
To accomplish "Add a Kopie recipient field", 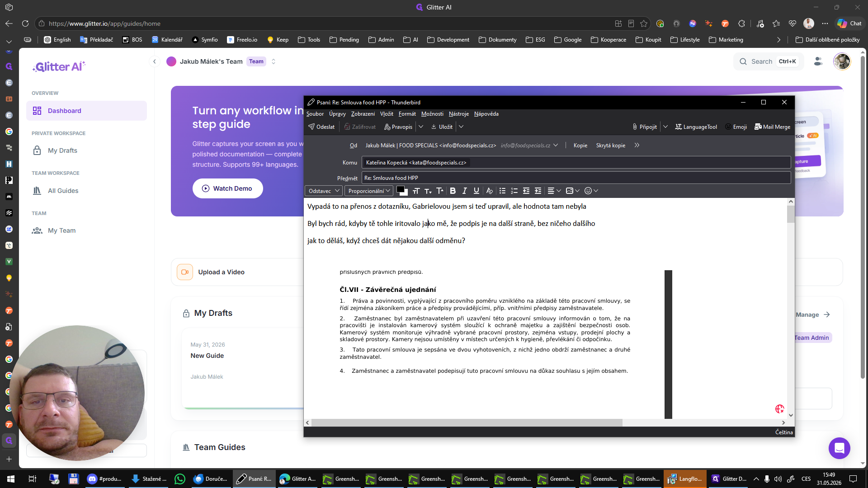I will coord(580,145).
